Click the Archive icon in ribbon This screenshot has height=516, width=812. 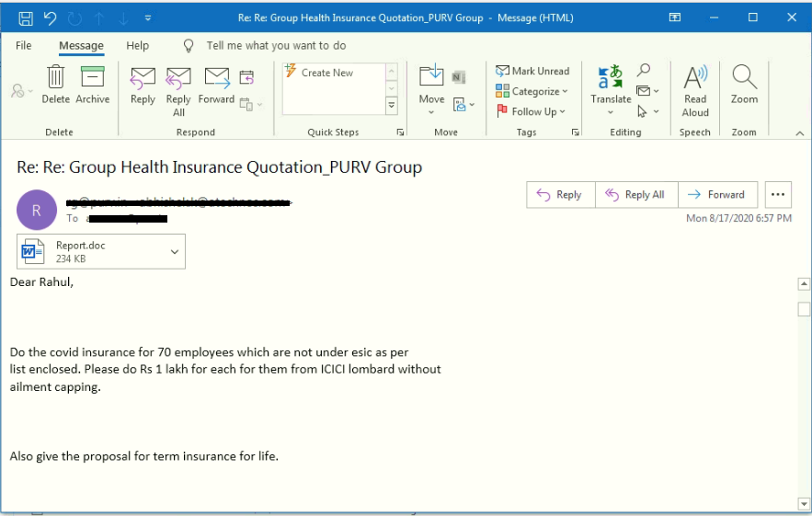92,77
